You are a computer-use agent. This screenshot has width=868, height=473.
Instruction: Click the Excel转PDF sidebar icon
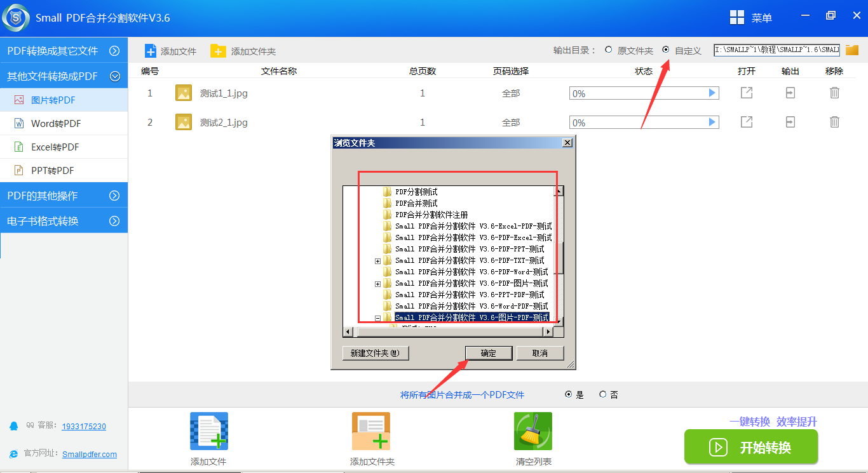(x=19, y=147)
